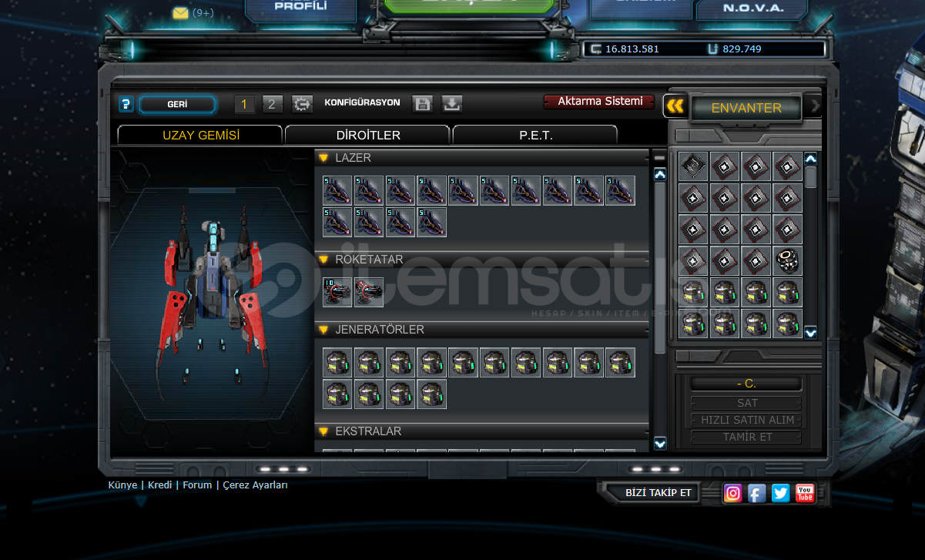The image size is (925, 560).
Task: Open the Facebook social icon
Action: (757, 493)
